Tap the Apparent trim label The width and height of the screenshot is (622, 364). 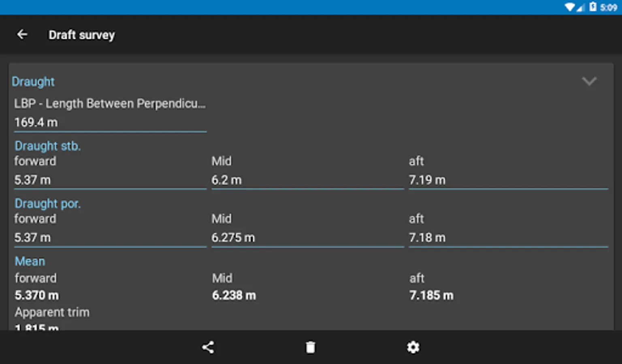tap(52, 313)
